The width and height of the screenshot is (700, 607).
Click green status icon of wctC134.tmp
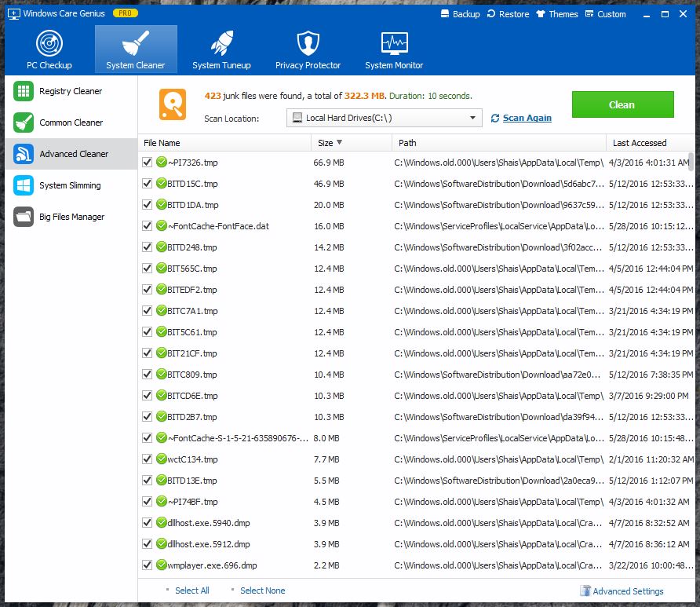click(x=162, y=459)
